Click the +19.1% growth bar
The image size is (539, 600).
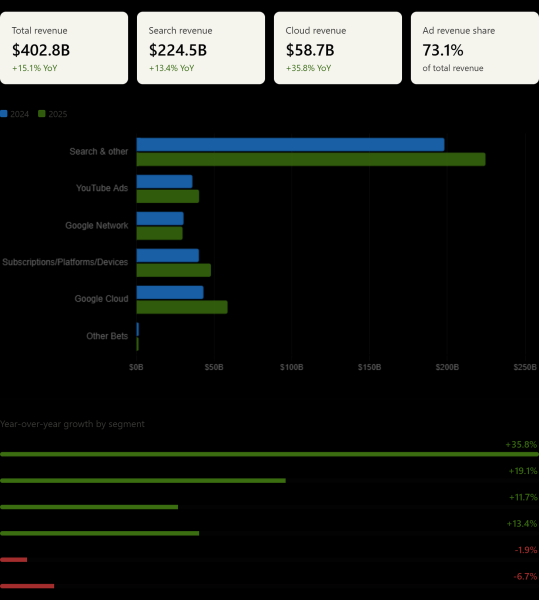tap(143, 481)
